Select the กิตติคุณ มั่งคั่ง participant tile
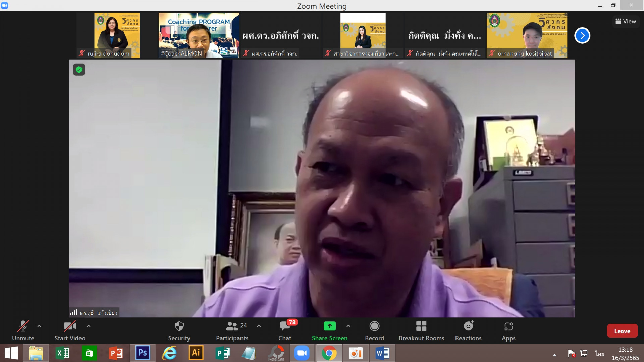The image size is (644, 362). pos(445,36)
